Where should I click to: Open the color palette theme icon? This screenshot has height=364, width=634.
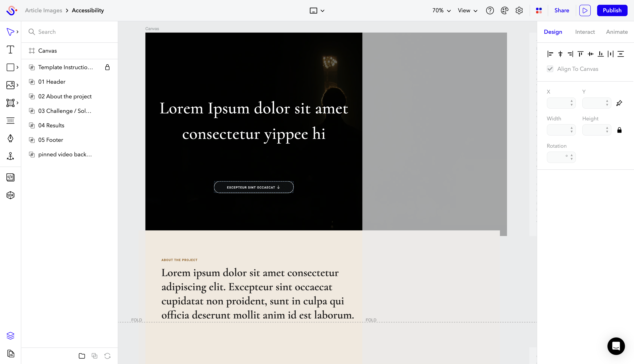(504, 10)
